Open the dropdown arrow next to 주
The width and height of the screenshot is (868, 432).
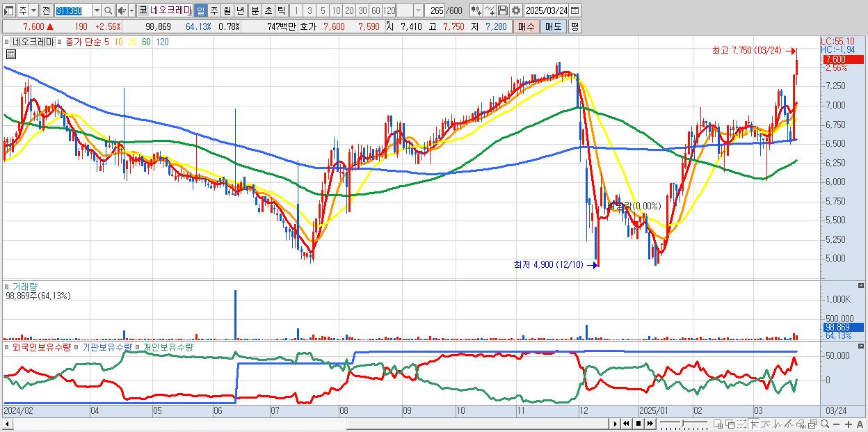tap(33, 10)
